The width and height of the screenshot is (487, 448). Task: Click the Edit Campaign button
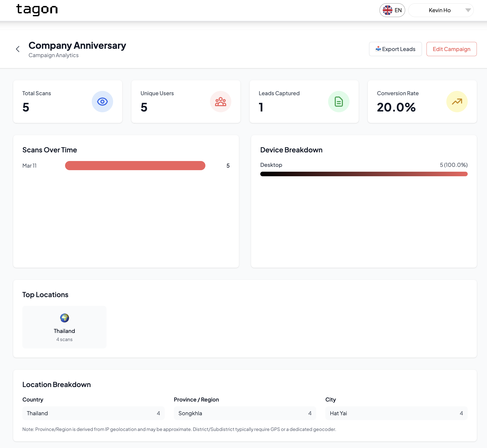click(x=451, y=49)
